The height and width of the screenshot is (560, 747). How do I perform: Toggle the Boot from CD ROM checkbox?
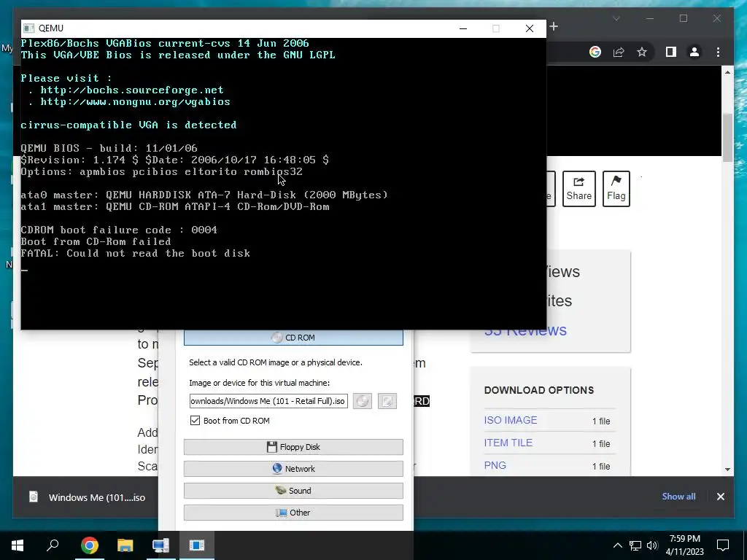coord(195,421)
